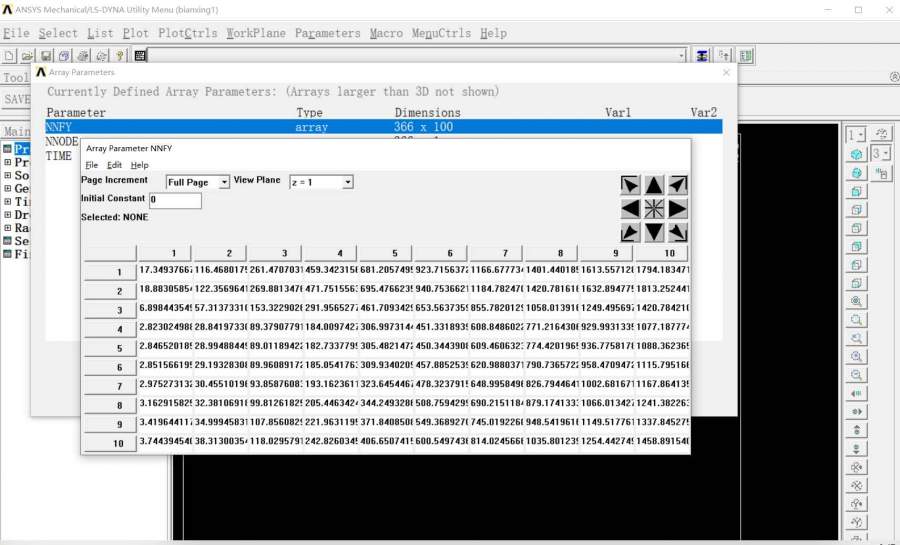Screen dimensions: 900x545
Task: Open the Page Increment Full Page dropdown
Action: click(x=224, y=182)
